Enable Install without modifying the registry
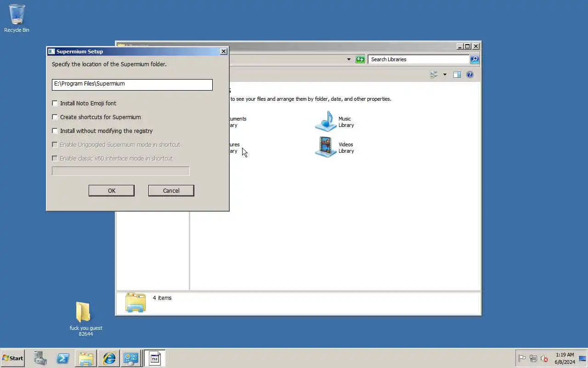The height and width of the screenshot is (368, 588). pyautogui.click(x=55, y=131)
